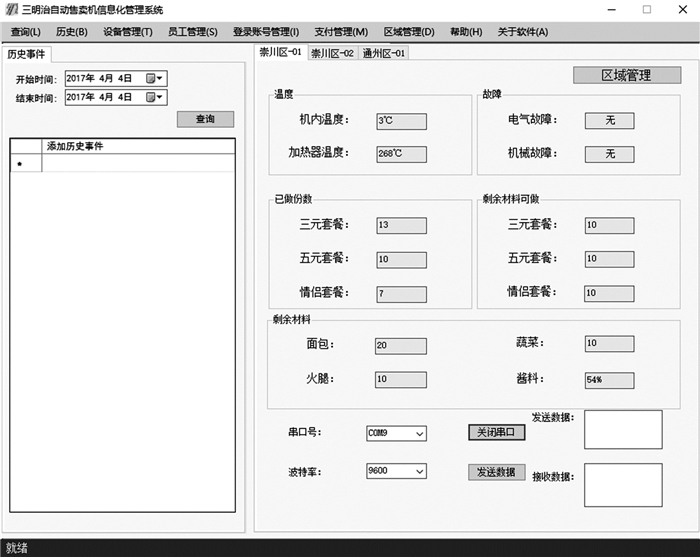The image size is (700, 557).
Task: Open the 支付管理(M) menu
Action: [340, 32]
